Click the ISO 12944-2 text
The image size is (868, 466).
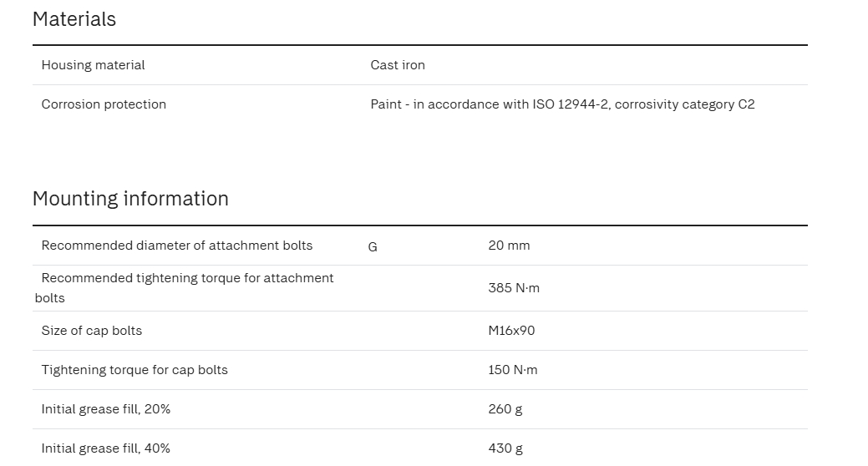pyautogui.click(x=571, y=104)
